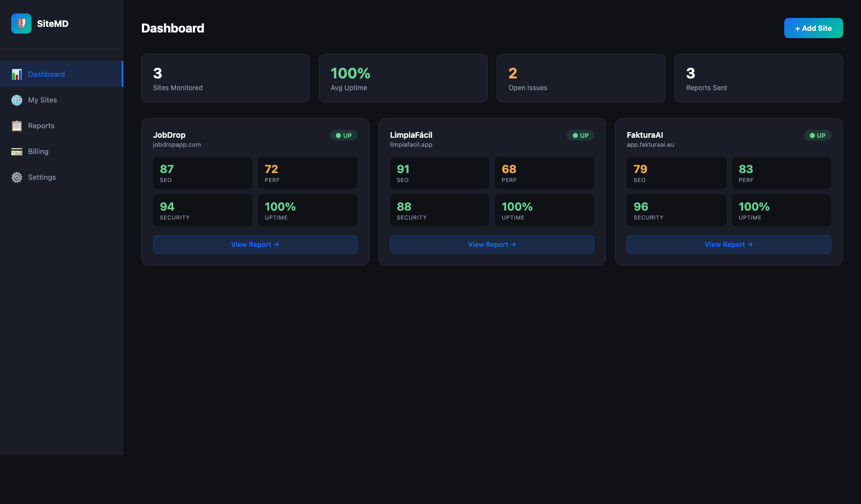Click JobDrop PERF score 72

pyautogui.click(x=308, y=172)
